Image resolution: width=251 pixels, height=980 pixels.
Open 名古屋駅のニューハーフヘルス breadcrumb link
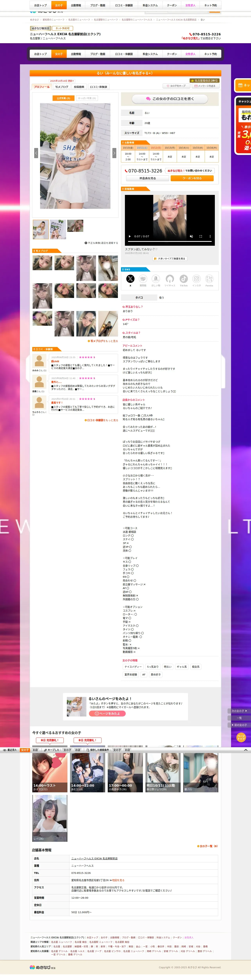coord(137,19)
